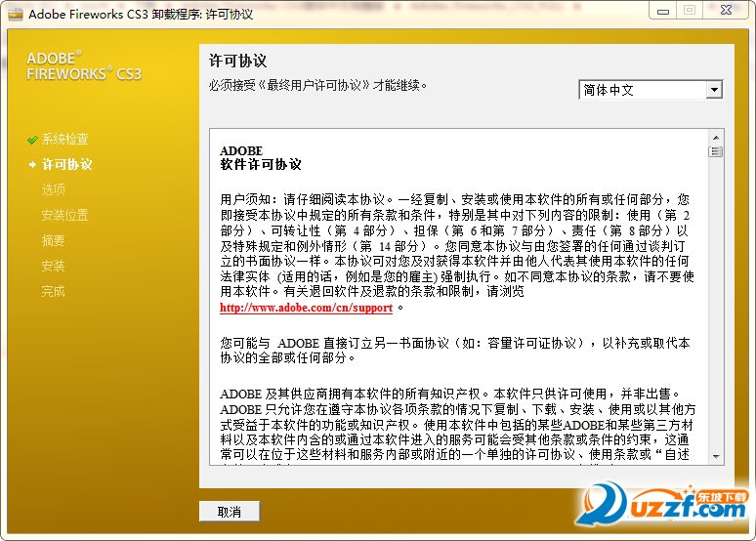This screenshot has width=756, height=541.
Task: Click the installer icon in title bar
Action: (16, 14)
